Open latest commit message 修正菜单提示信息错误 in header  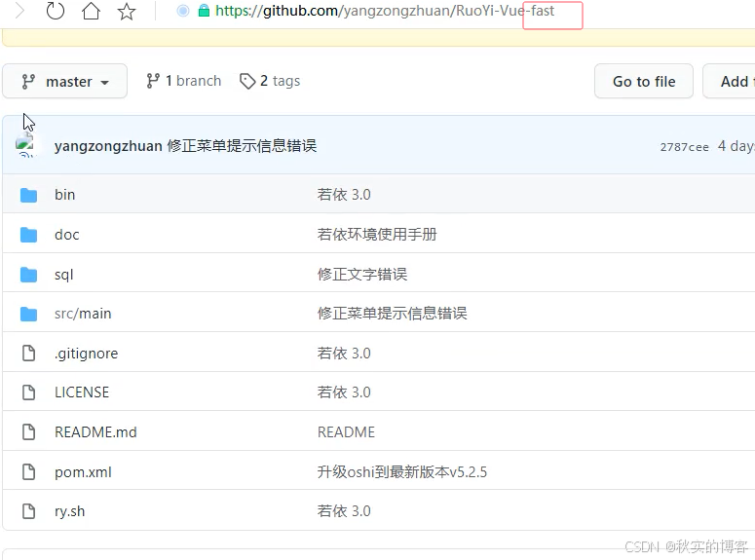pos(242,146)
